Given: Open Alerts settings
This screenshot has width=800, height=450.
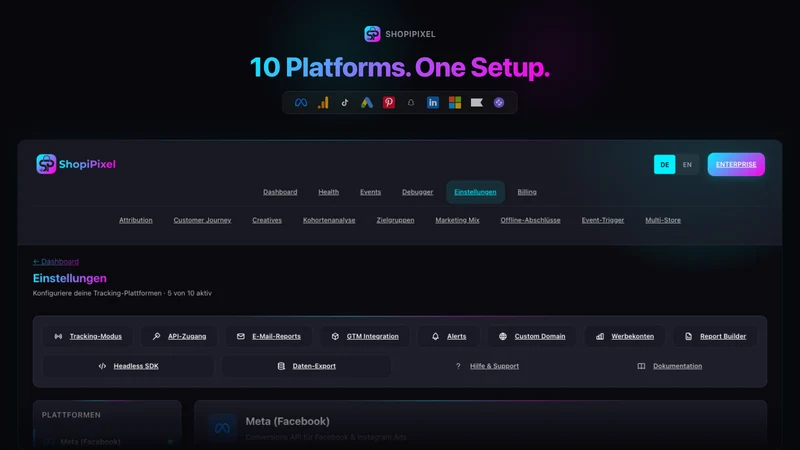Looking at the screenshot, I should click(x=448, y=336).
